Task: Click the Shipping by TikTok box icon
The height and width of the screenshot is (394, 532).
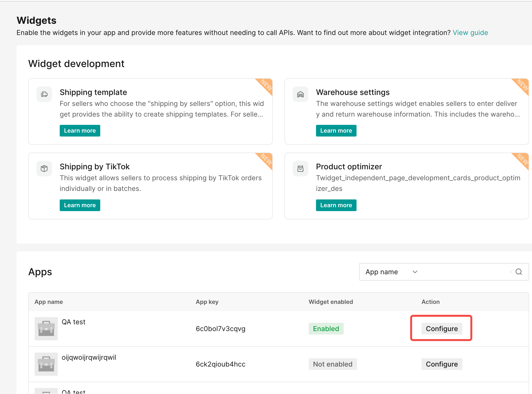Action: coord(44,169)
